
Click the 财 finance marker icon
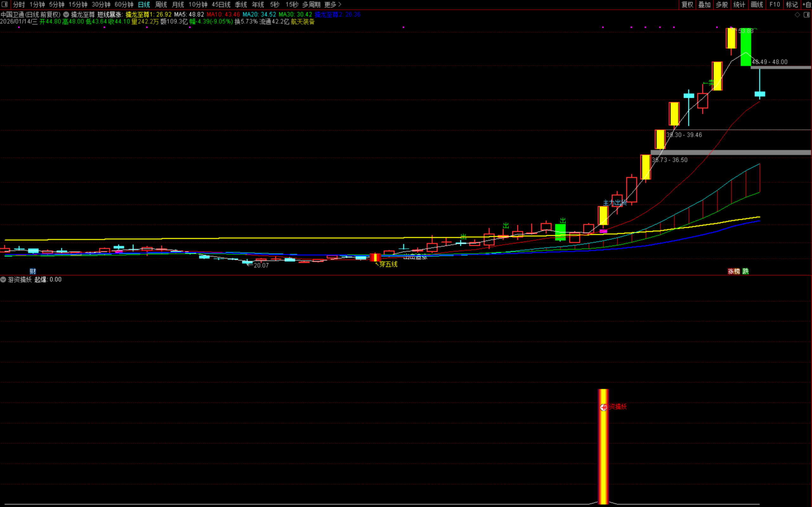coord(32,271)
